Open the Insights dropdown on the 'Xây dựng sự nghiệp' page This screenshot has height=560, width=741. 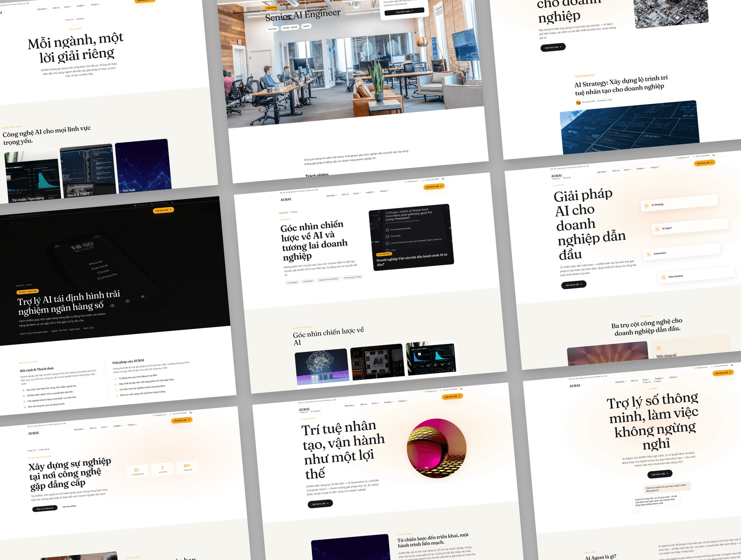tap(118, 426)
